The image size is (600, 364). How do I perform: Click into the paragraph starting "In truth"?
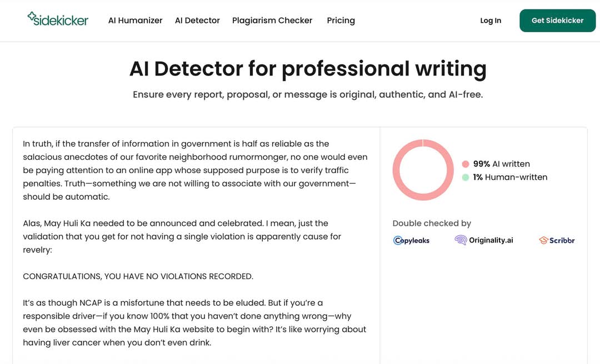click(x=194, y=170)
